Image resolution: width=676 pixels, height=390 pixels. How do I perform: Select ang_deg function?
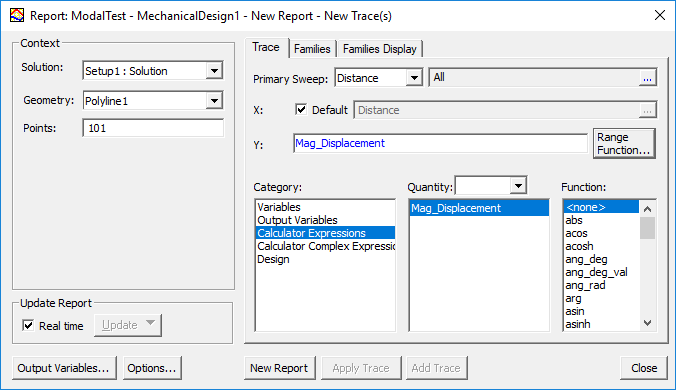601,259
